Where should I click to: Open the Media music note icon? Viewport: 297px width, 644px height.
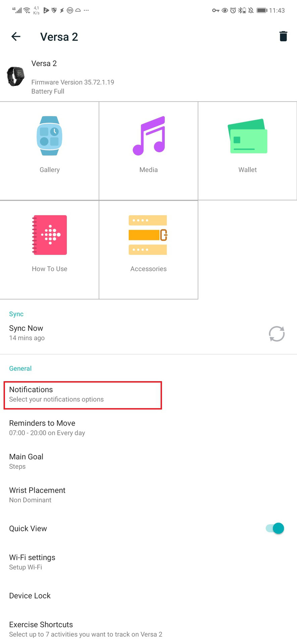pos(149,136)
